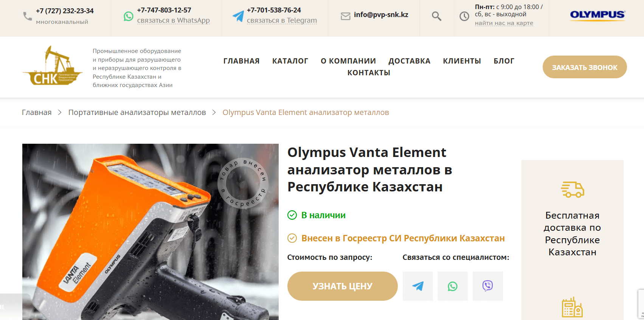Click the Olympus brand logo
This screenshot has width=644, height=320.
(x=597, y=15)
